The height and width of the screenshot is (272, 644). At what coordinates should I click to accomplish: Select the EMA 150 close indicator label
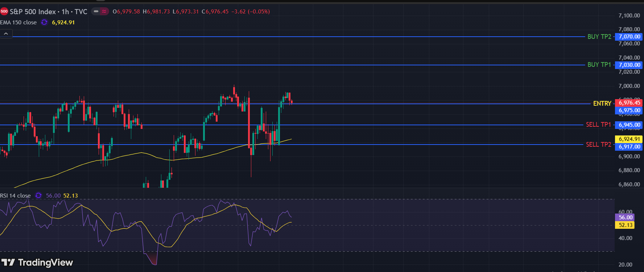coord(18,22)
